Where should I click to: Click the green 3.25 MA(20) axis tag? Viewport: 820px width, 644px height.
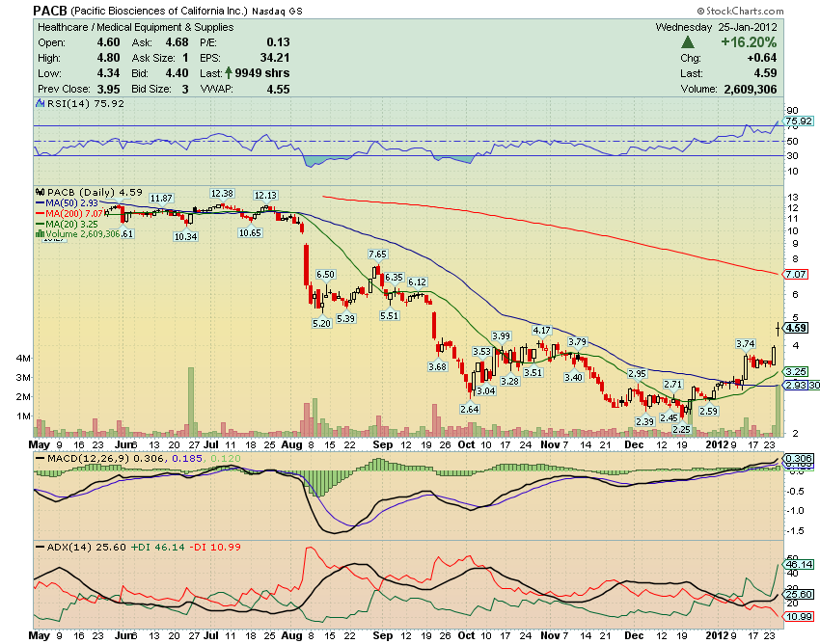[x=796, y=372]
